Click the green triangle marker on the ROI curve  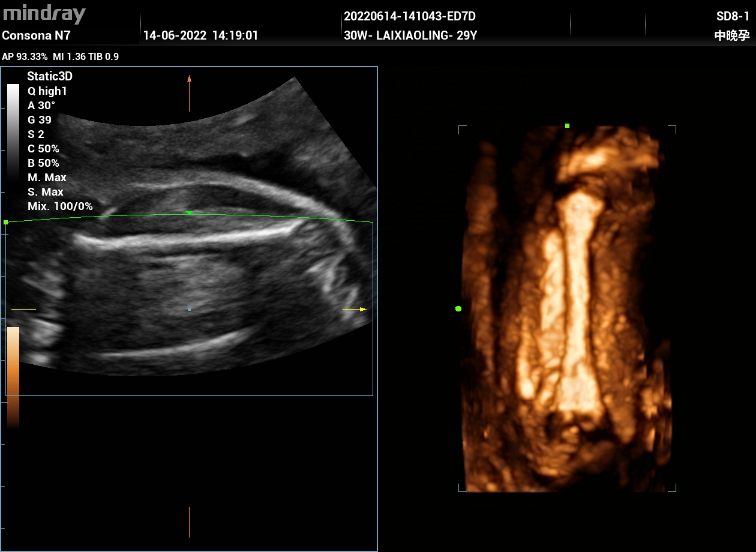coord(190,213)
